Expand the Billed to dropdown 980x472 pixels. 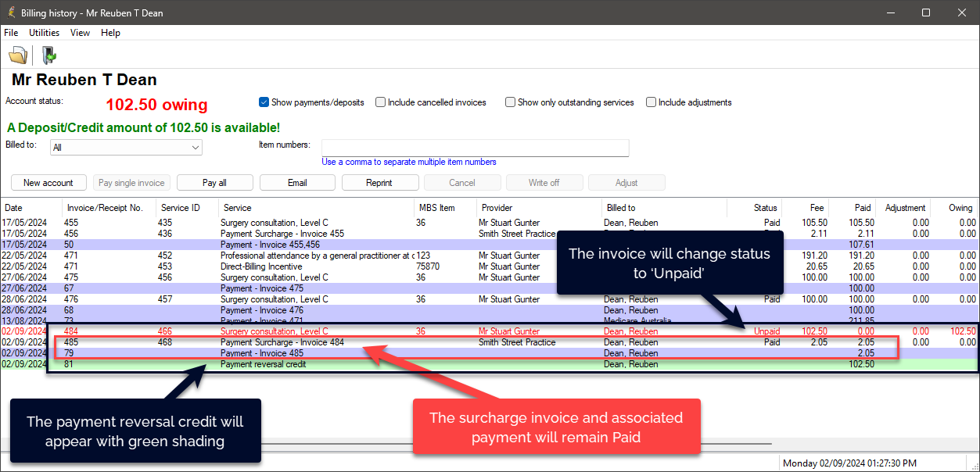tap(196, 147)
